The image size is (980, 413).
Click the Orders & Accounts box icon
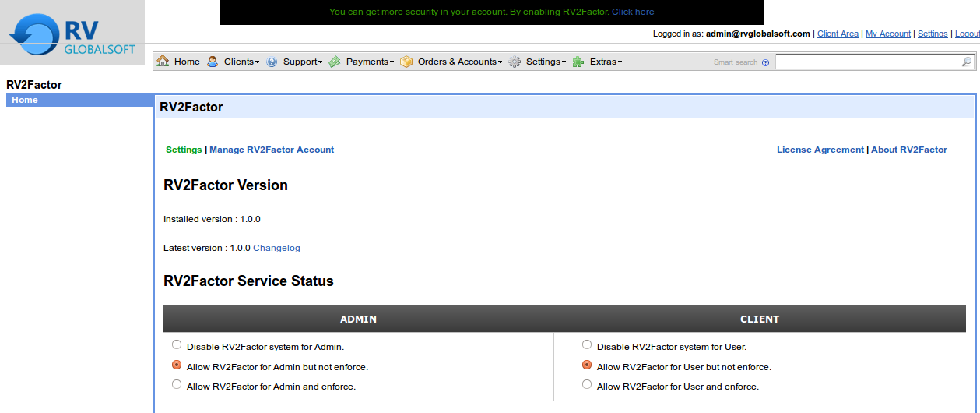(x=406, y=62)
